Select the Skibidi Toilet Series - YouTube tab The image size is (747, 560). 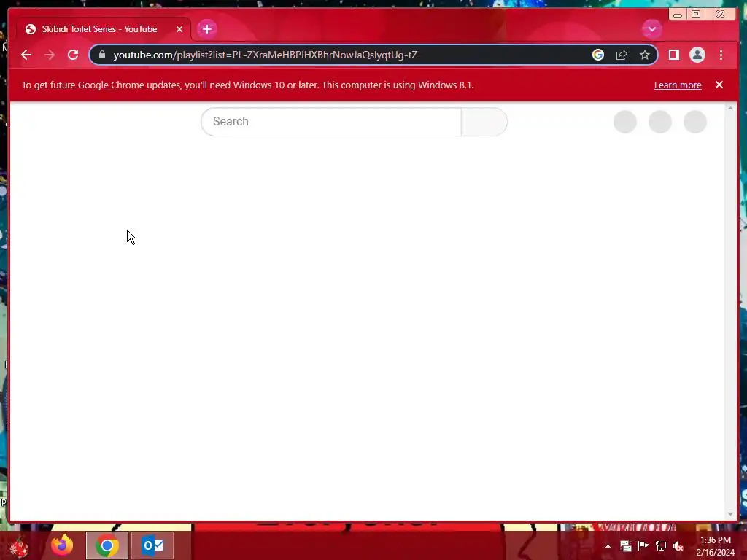pos(104,29)
